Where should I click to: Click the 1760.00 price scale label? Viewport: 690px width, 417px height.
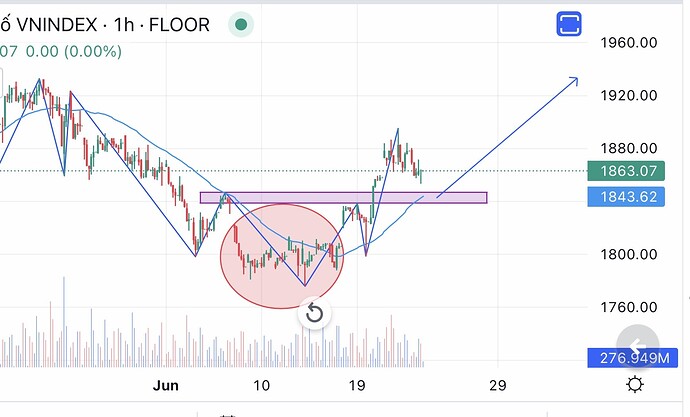click(x=629, y=307)
